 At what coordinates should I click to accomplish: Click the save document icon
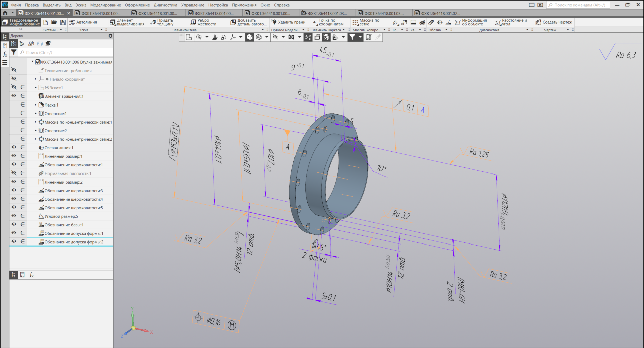pyautogui.click(x=63, y=22)
